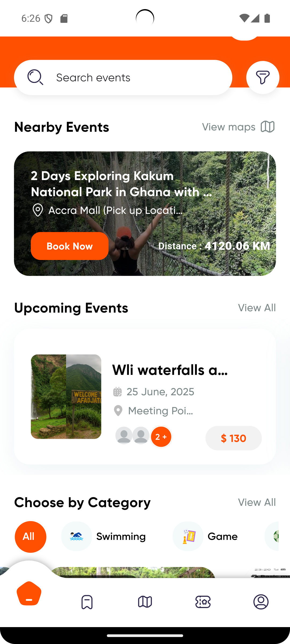Choose the Game category label

223,537
